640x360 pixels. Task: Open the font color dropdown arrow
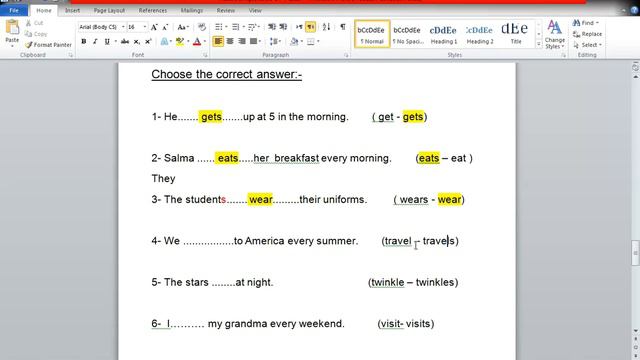[204, 41]
